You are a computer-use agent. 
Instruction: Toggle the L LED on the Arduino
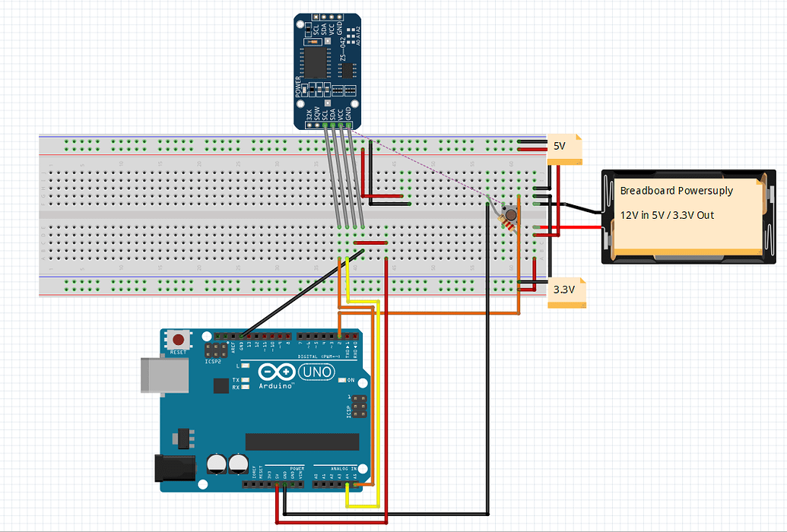[246, 365]
